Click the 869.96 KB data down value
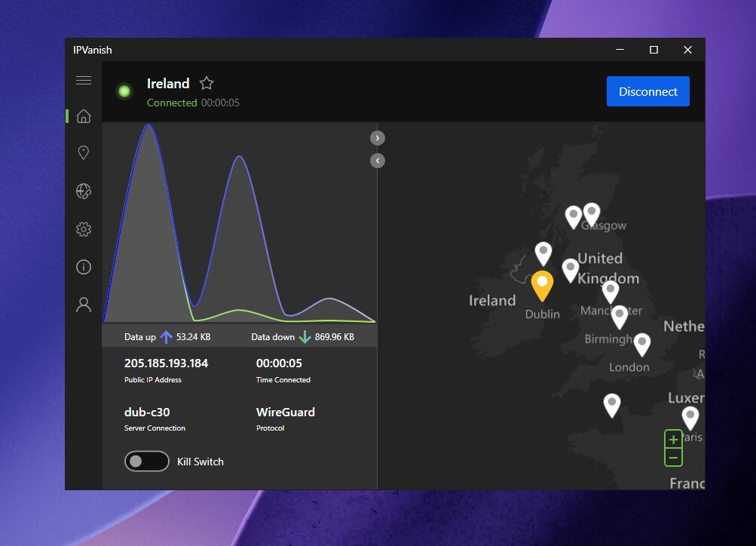 [335, 336]
